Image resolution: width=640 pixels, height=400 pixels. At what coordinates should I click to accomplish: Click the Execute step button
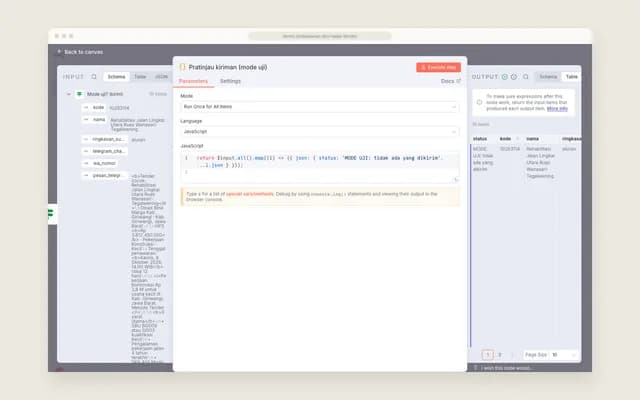[x=438, y=67]
